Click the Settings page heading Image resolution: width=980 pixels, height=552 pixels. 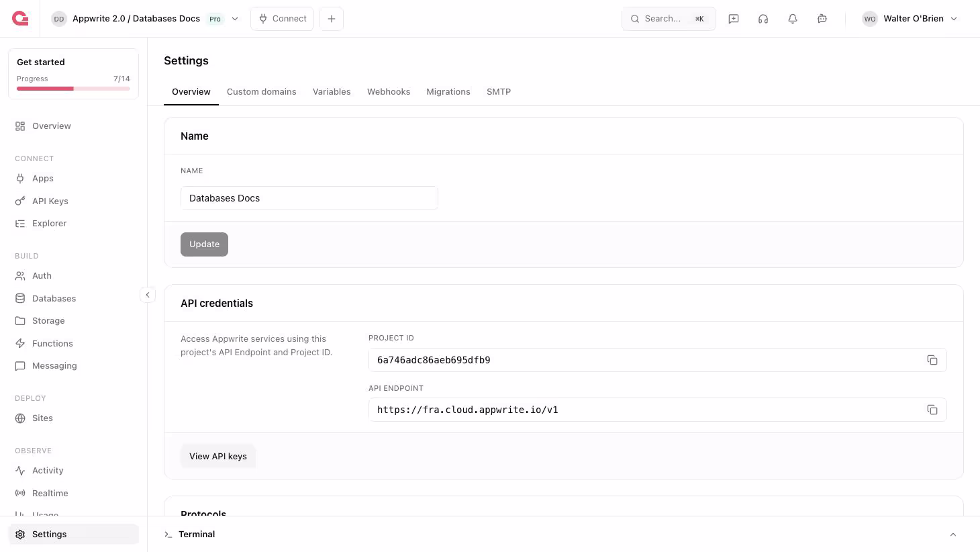(x=186, y=61)
